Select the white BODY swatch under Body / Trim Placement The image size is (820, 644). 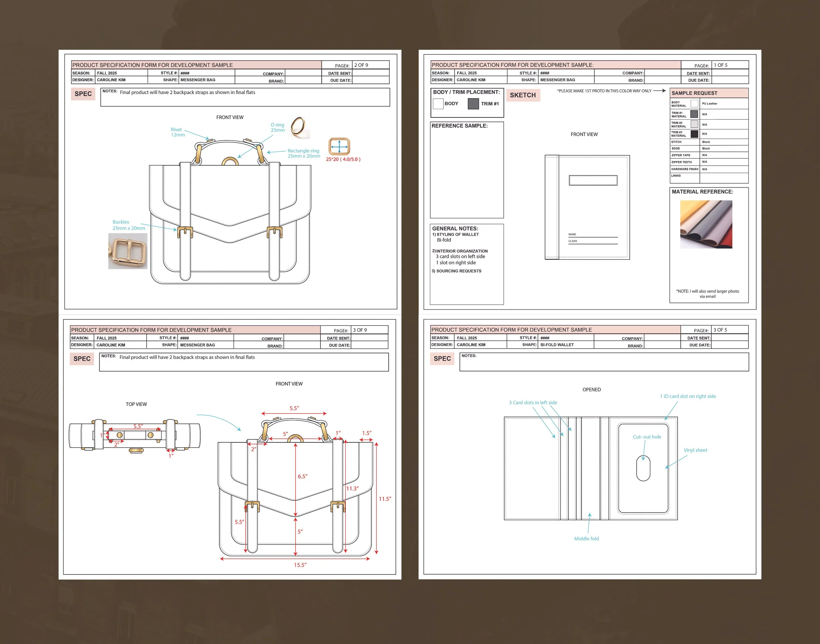(438, 104)
